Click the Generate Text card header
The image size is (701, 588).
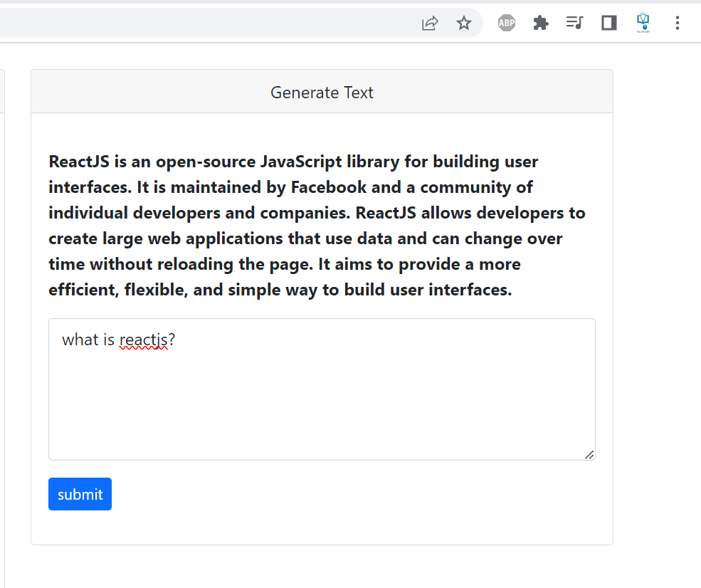[x=322, y=92]
